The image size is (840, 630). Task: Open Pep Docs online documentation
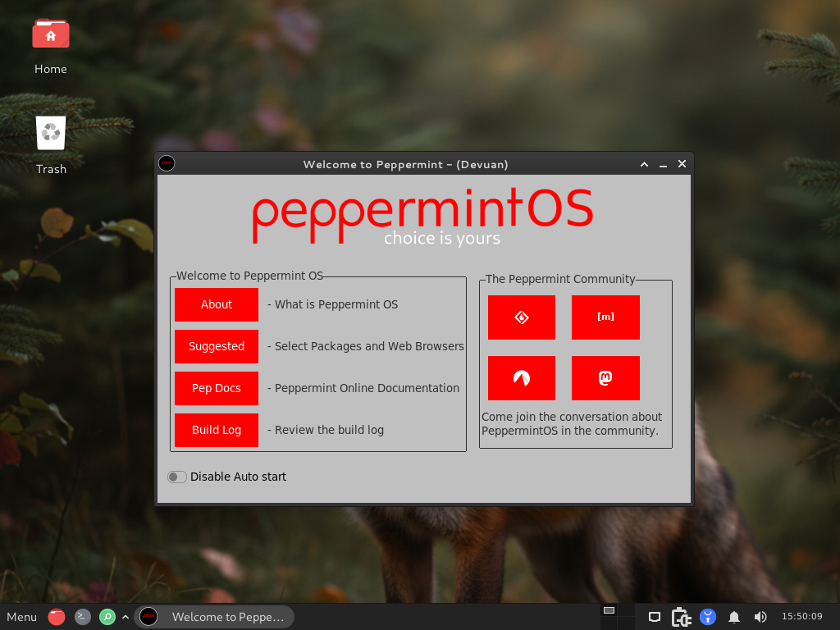tap(217, 388)
